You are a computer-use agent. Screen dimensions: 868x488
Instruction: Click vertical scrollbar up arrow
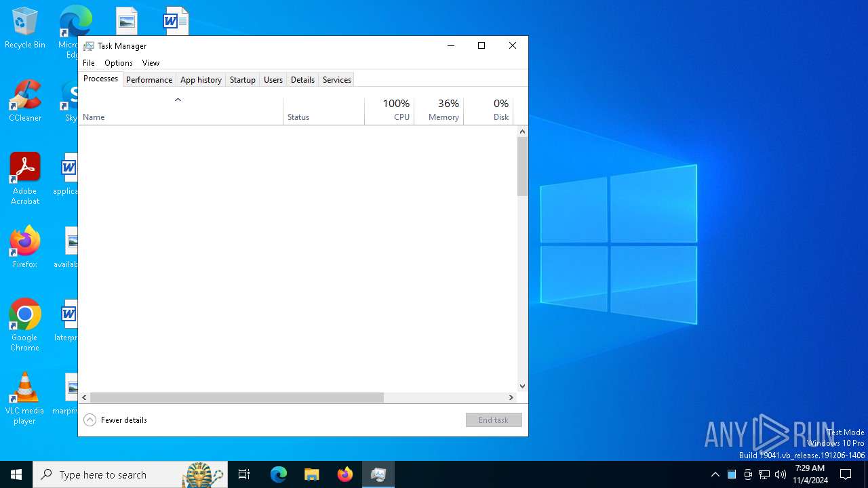[522, 131]
